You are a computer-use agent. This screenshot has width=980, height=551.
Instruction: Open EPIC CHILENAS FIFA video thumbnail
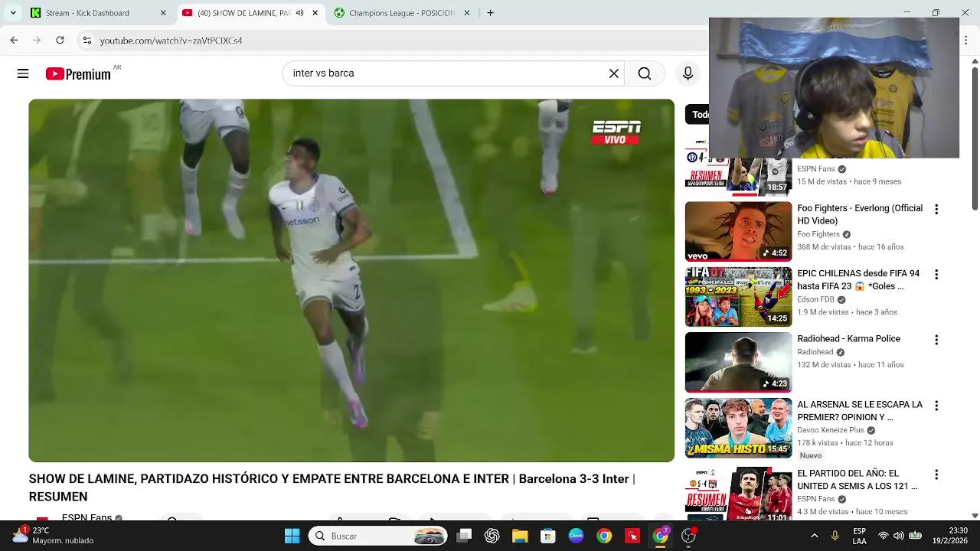tap(738, 297)
